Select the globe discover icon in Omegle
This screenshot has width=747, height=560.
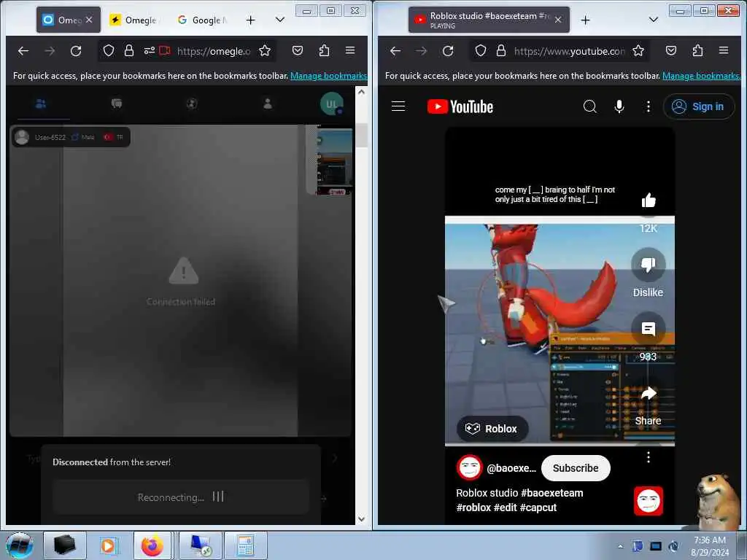(x=192, y=104)
